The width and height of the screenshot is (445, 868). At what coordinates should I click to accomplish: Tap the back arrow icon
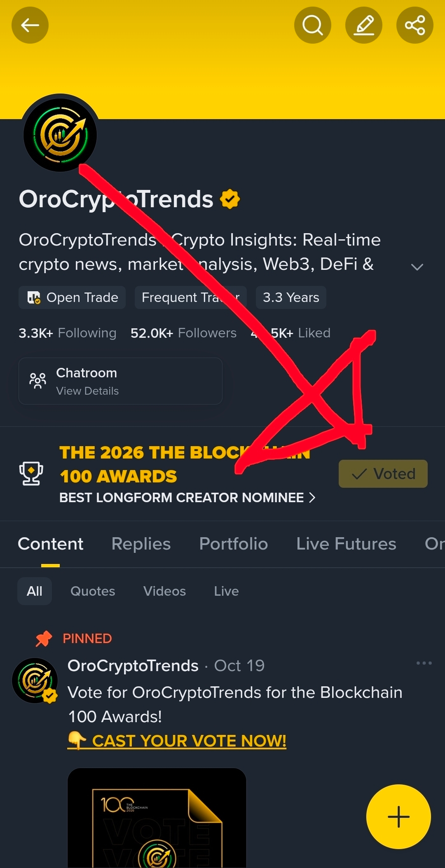point(30,25)
